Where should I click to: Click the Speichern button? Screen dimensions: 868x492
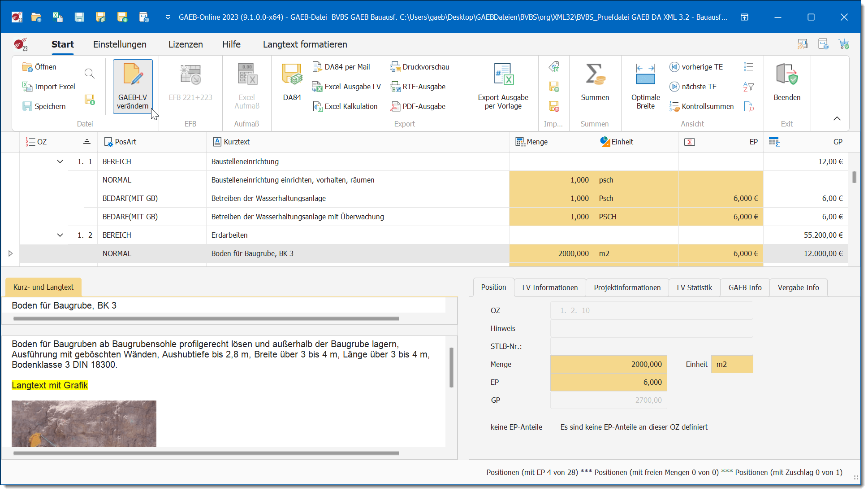point(44,106)
